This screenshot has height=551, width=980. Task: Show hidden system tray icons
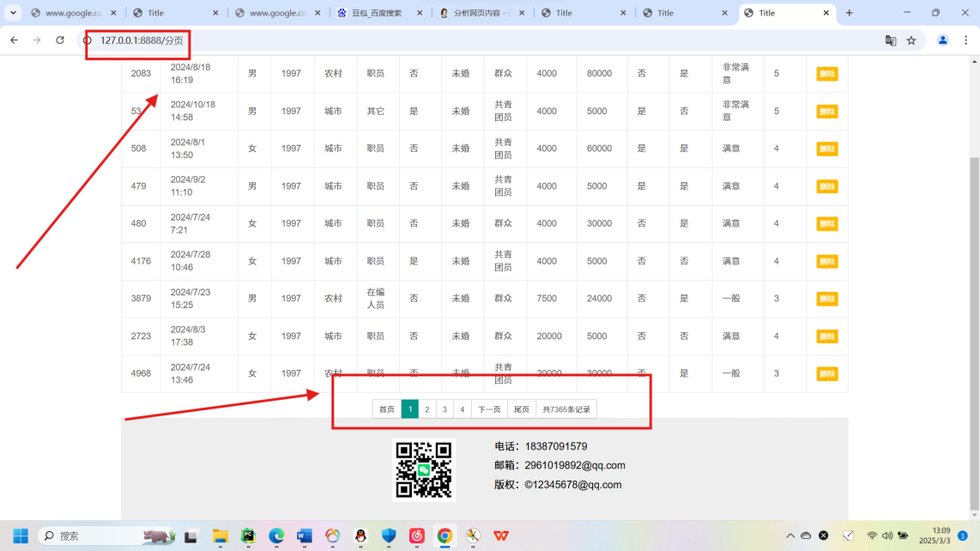click(790, 536)
